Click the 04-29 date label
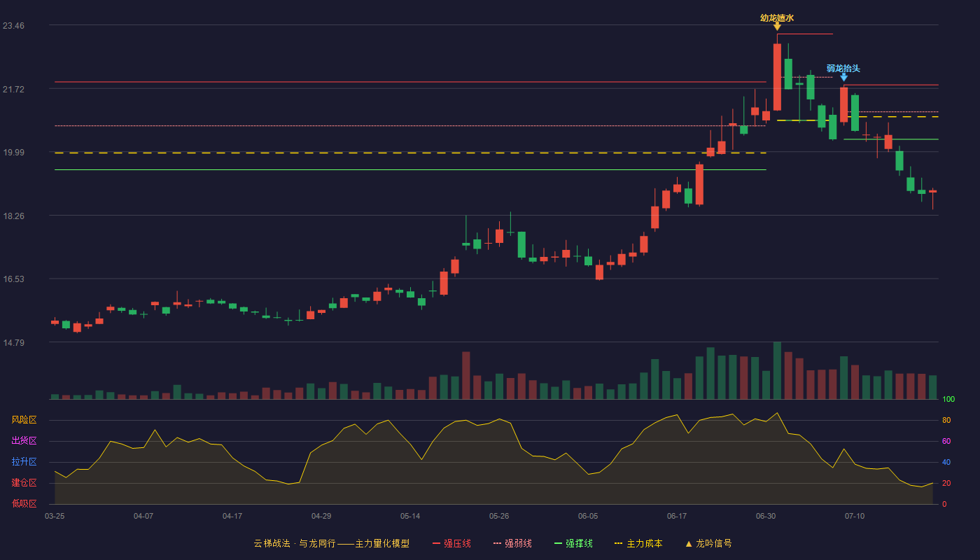 [321, 516]
